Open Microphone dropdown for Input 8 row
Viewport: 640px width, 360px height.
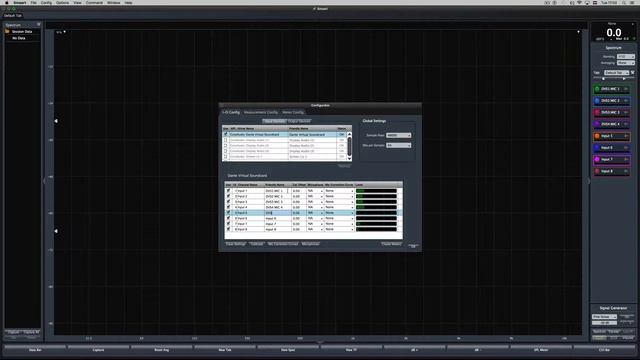point(315,229)
